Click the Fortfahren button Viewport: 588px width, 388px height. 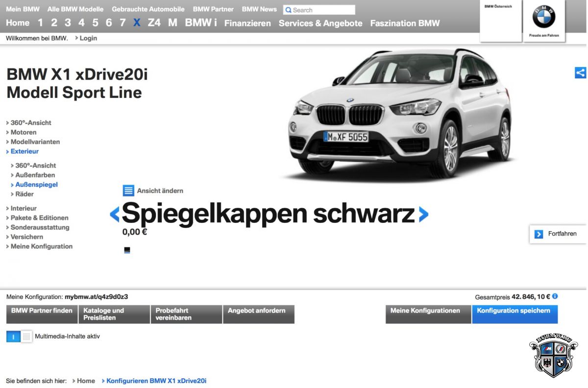coord(558,234)
